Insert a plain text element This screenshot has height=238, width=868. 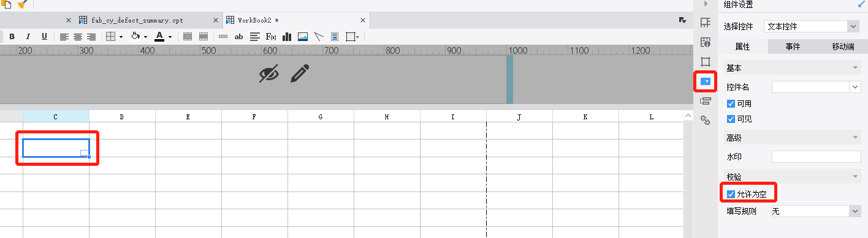[223, 37]
